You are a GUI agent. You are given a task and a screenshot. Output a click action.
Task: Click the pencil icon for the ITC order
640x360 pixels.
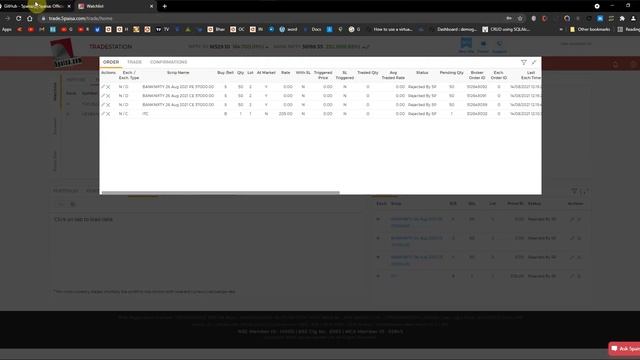pyautogui.click(x=103, y=114)
